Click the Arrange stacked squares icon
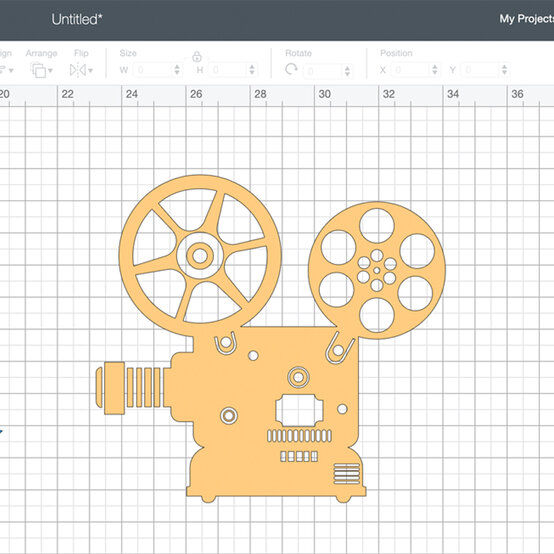Viewport: 554px width, 554px height. pyautogui.click(x=39, y=70)
